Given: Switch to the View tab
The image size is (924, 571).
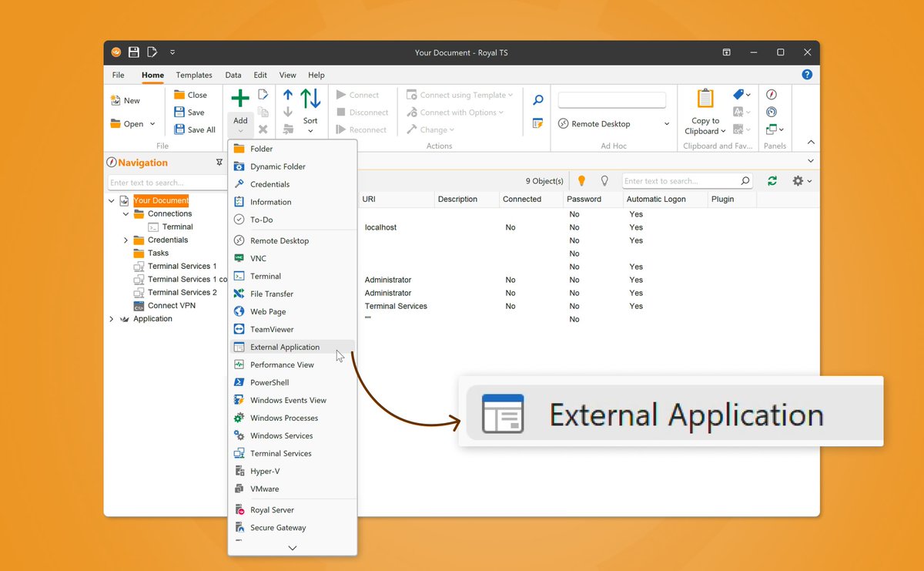Looking at the screenshot, I should click(x=288, y=75).
